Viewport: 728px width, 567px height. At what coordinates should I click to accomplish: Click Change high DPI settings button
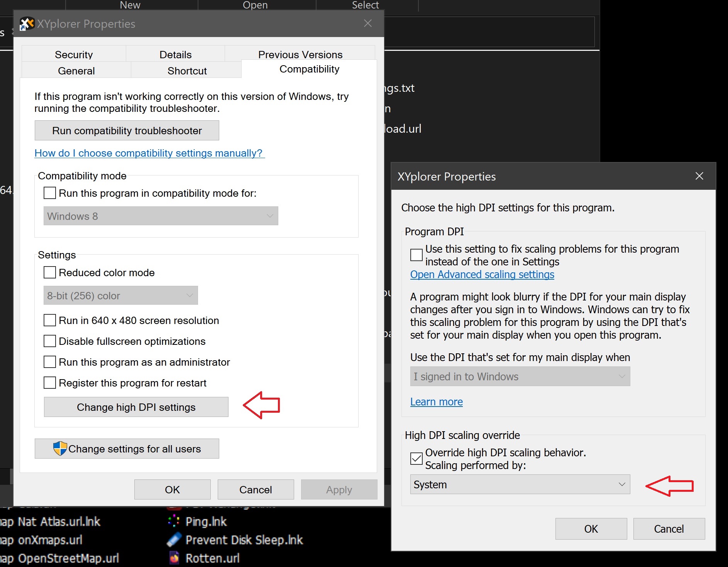tap(136, 407)
